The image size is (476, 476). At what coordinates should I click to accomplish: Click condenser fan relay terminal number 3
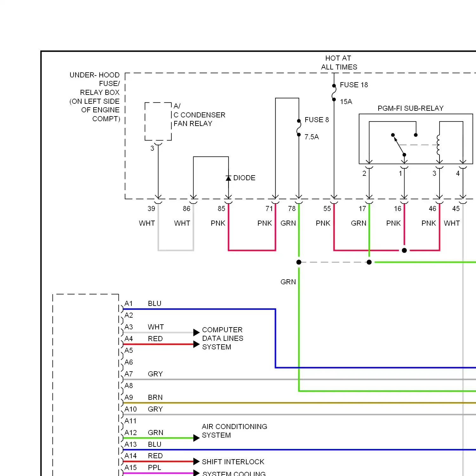(152, 148)
